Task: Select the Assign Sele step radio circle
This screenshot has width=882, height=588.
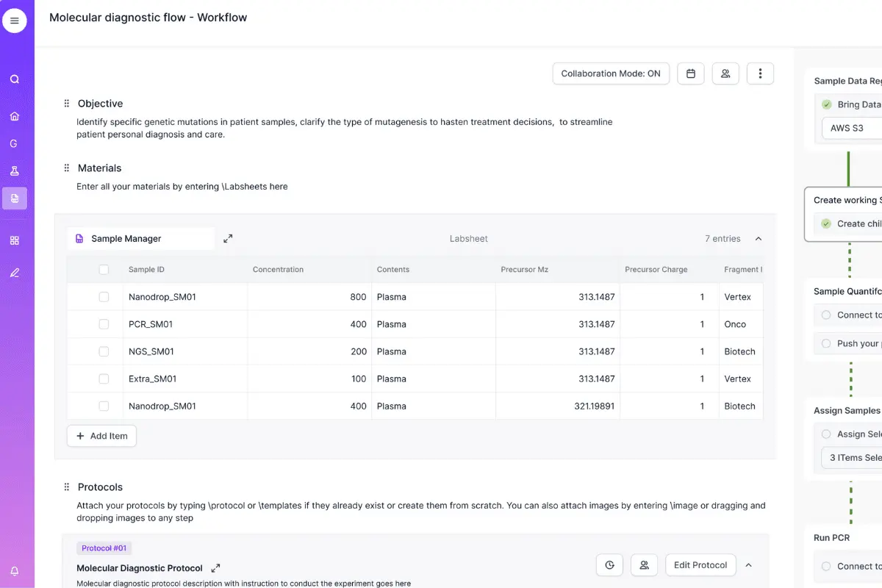Action: [x=826, y=434]
